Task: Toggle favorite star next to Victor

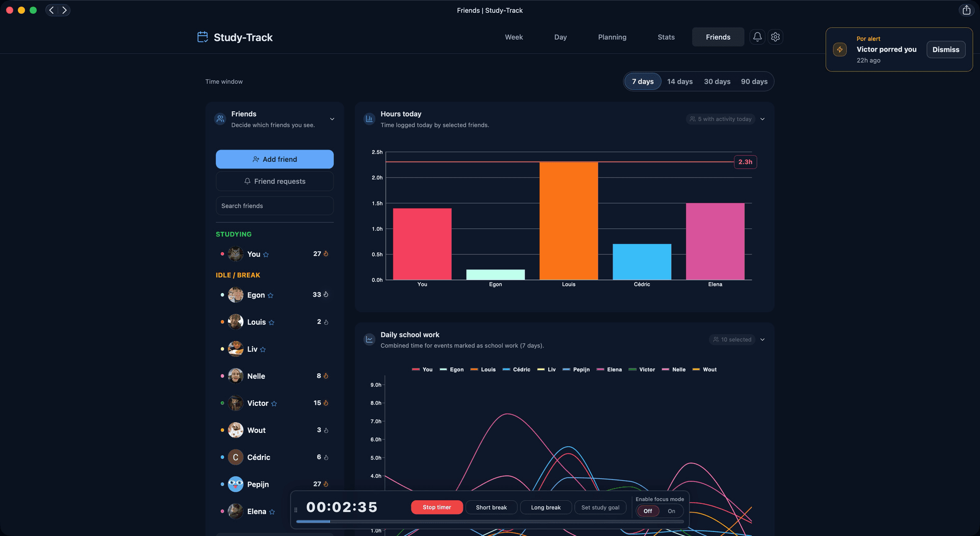Action: coord(274,404)
